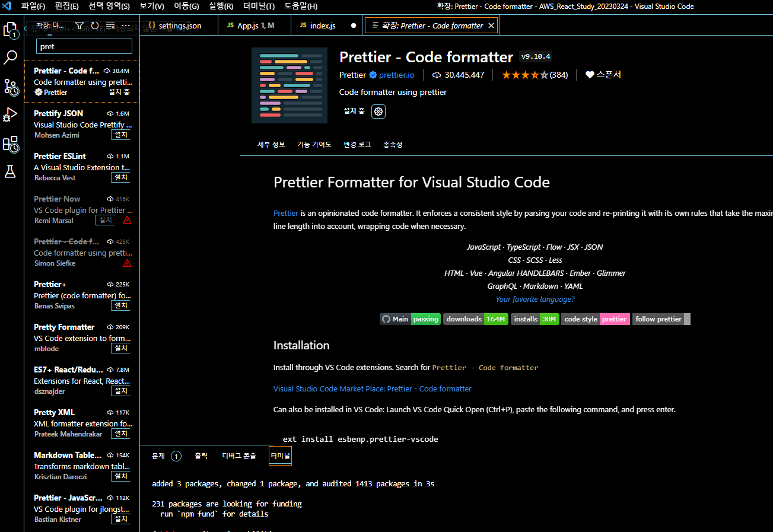Open the Source Control view
The image size is (773, 532).
(x=11, y=87)
